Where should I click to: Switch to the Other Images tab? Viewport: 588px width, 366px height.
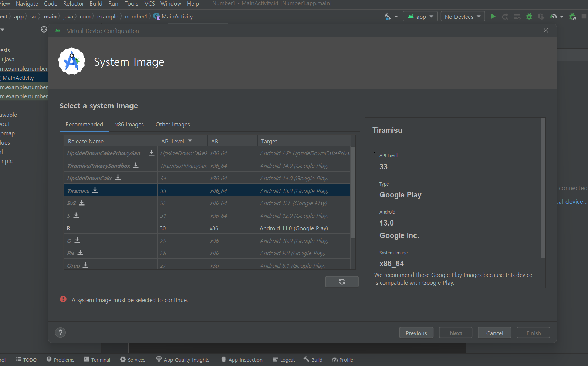tap(173, 125)
